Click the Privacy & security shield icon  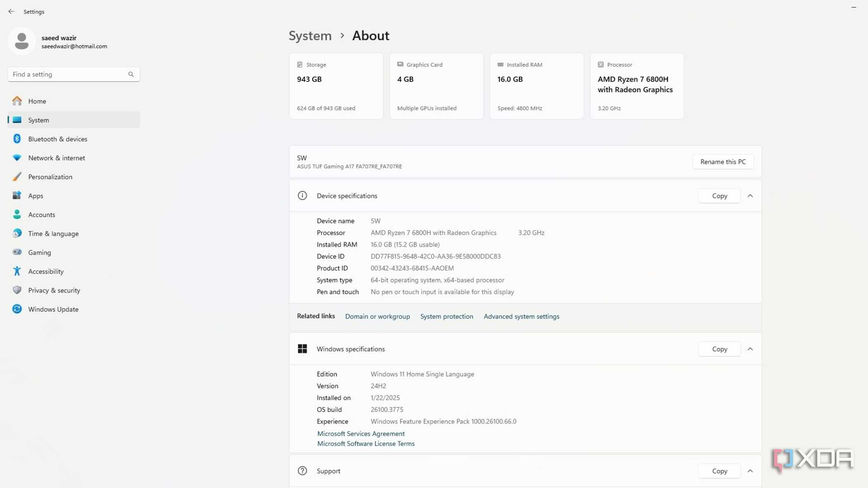click(17, 290)
